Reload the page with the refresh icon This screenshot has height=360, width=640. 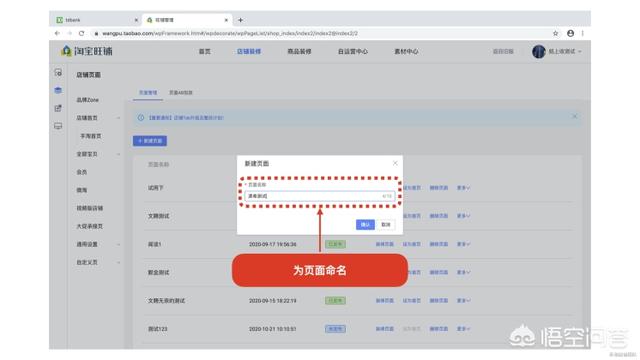click(82, 33)
